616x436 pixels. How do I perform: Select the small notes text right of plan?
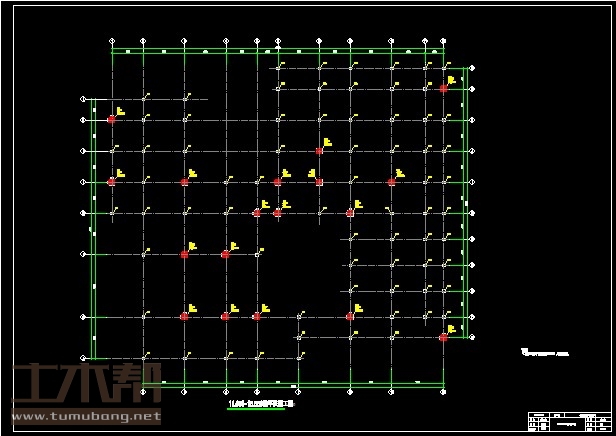(x=545, y=352)
